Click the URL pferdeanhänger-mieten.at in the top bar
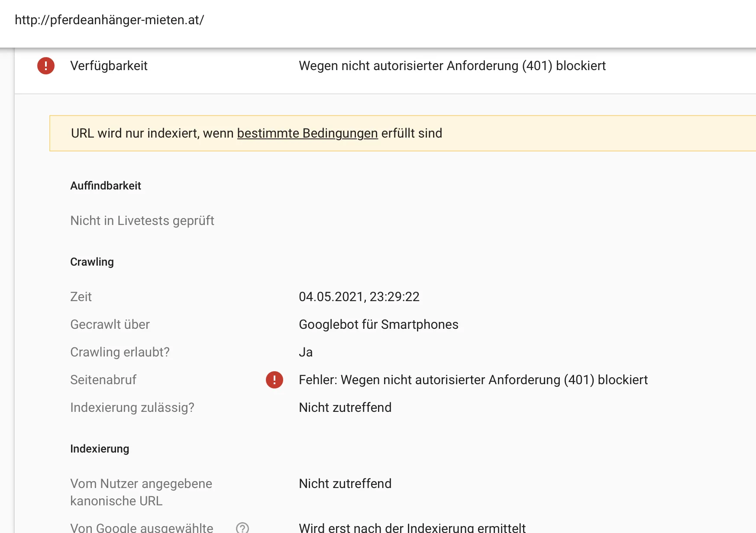This screenshot has height=533, width=756. tap(110, 20)
